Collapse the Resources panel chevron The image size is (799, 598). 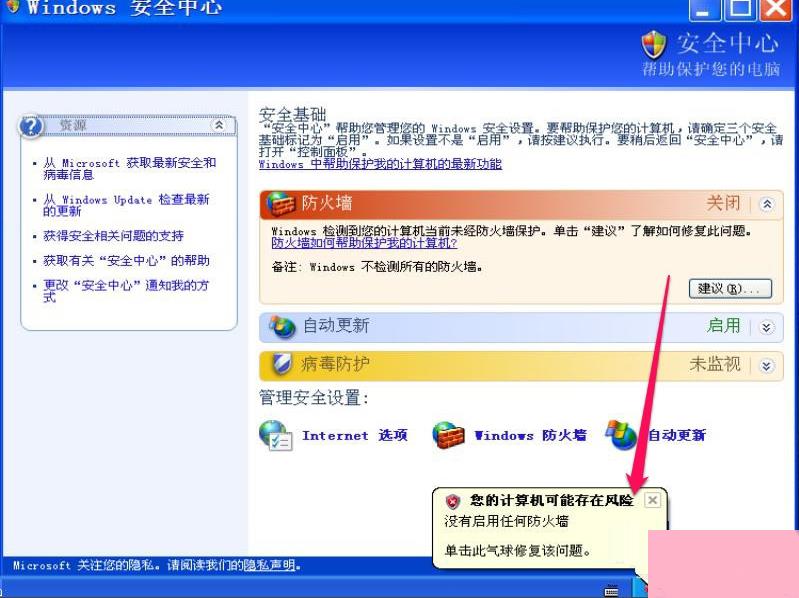coord(219,125)
